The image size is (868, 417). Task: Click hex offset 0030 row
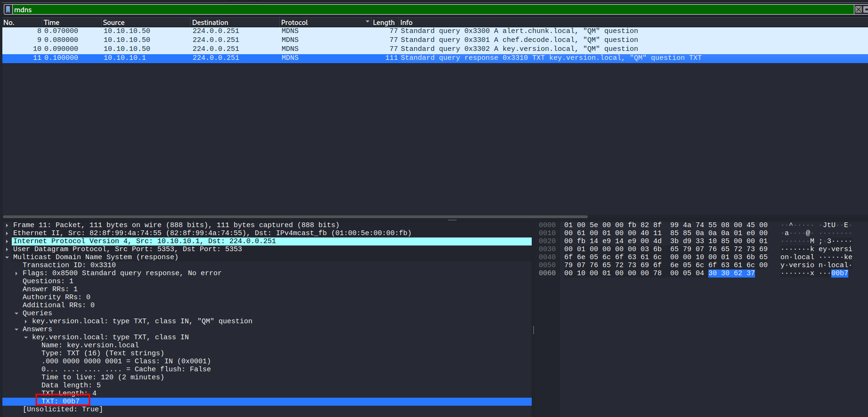(x=547, y=249)
